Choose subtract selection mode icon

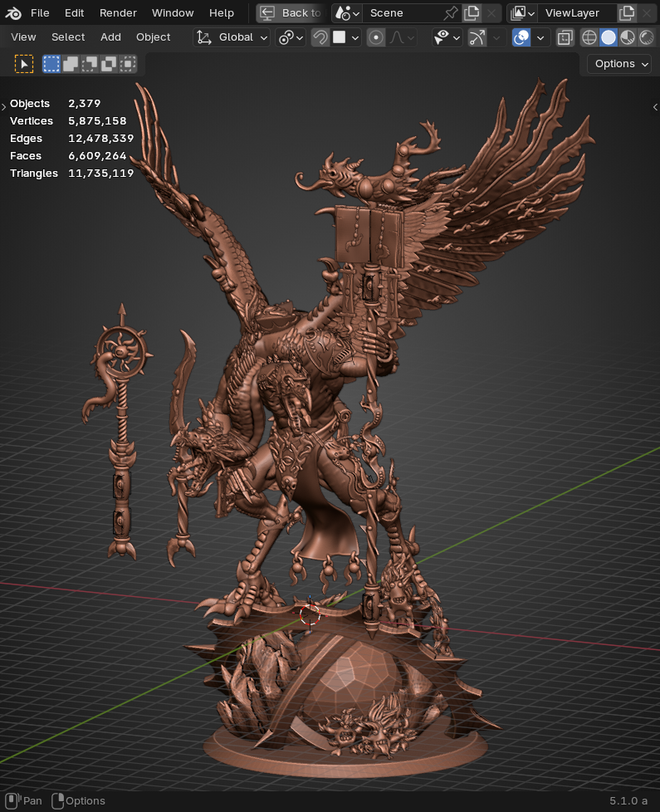(x=89, y=64)
